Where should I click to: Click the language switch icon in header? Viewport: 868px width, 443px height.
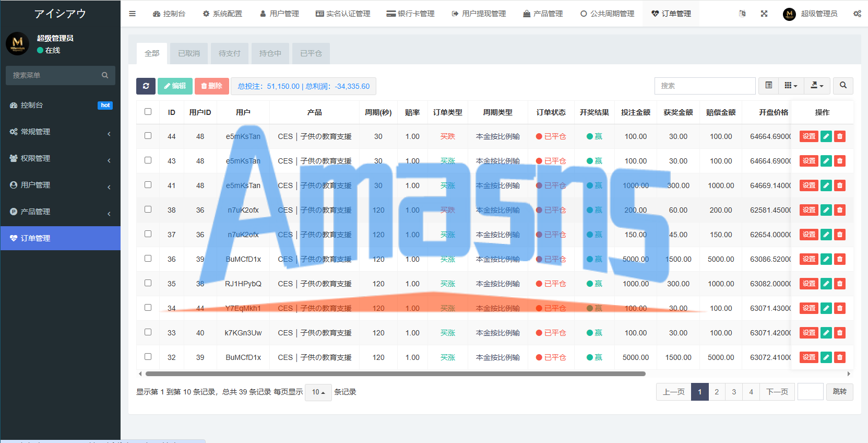(x=742, y=14)
